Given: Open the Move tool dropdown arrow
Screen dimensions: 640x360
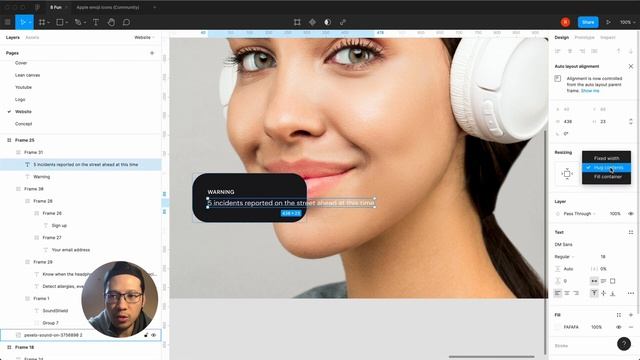Looking at the screenshot, I should point(30,22).
